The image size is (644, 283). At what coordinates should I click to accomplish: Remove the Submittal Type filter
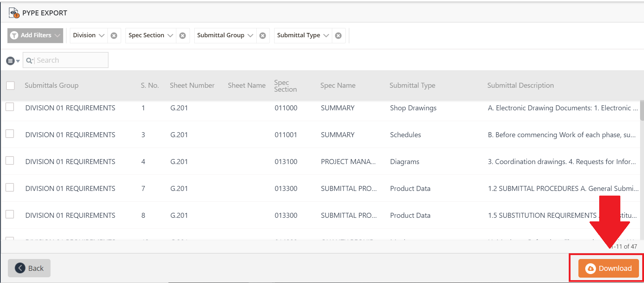(x=338, y=35)
